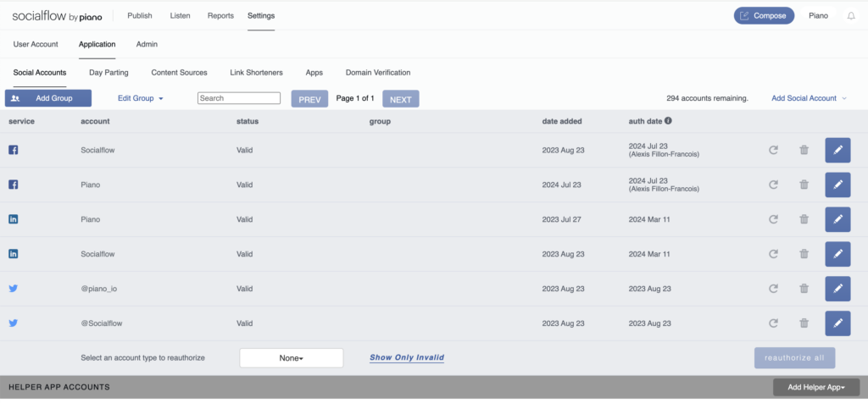Focus the Search accounts field
868x403 pixels.
(x=238, y=98)
